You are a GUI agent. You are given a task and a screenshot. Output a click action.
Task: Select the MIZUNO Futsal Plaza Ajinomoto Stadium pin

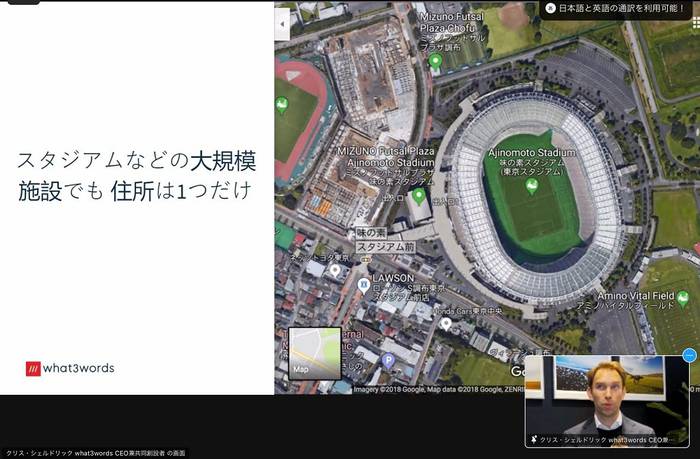click(418, 196)
